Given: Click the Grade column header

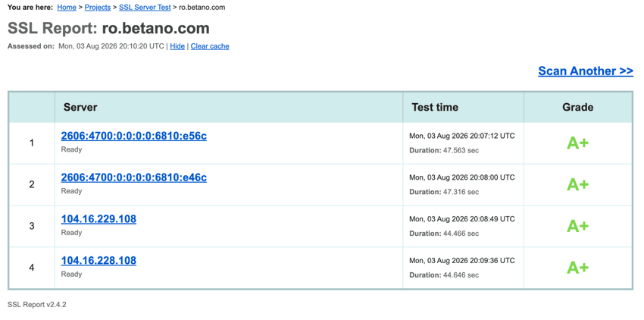Looking at the screenshot, I should [x=578, y=108].
